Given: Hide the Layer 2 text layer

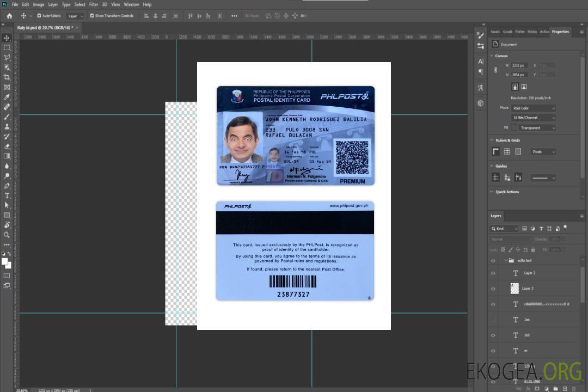Looking at the screenshot, I should click(x=493, y=273).
